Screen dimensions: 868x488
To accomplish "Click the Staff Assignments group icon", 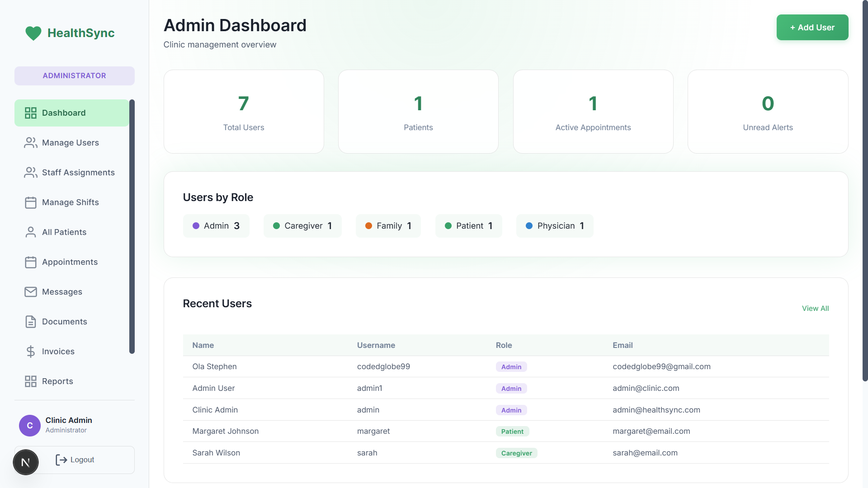I will (30, 172).
